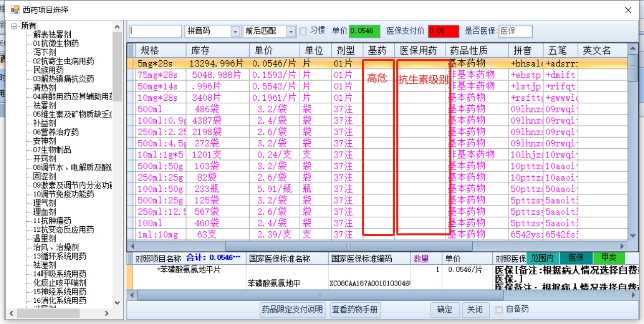
Task: Click stock cell 1201支
Action: pyautogui.click(x=217, y=154)
